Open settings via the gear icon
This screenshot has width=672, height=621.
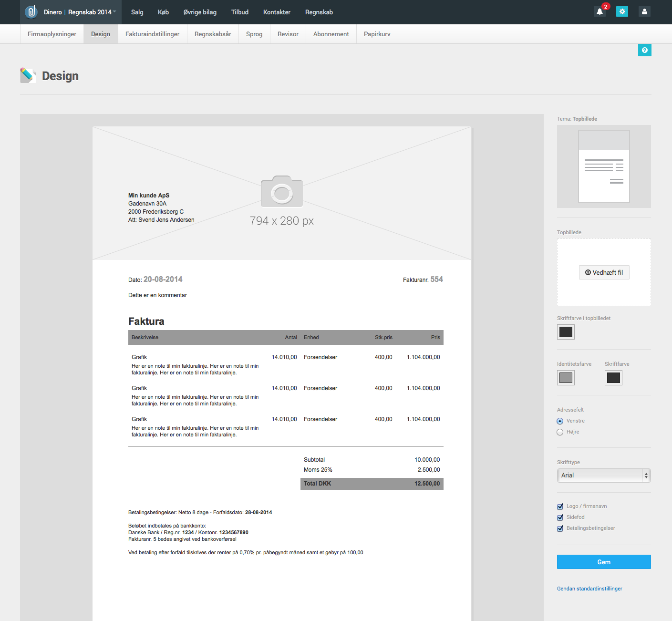pos(622,12)
